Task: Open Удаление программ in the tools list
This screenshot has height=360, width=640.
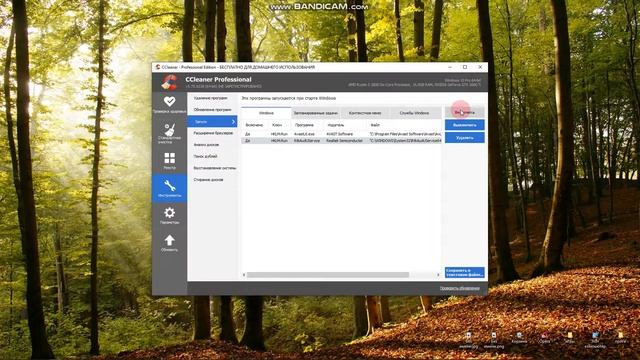Action: click(x=211, y=98)
